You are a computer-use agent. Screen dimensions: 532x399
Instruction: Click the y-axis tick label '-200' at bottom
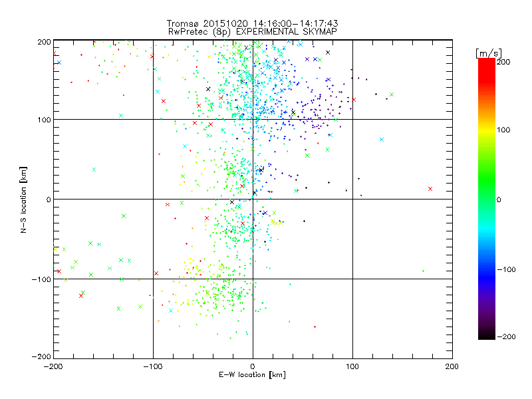pyautogui.click(x=41, y=356)
